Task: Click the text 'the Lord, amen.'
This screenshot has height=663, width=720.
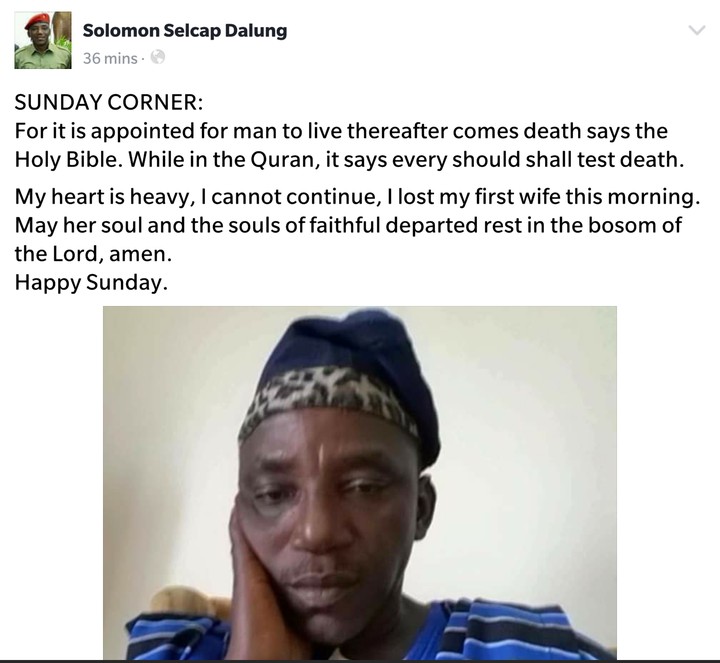Action: (x=93, y=254)
